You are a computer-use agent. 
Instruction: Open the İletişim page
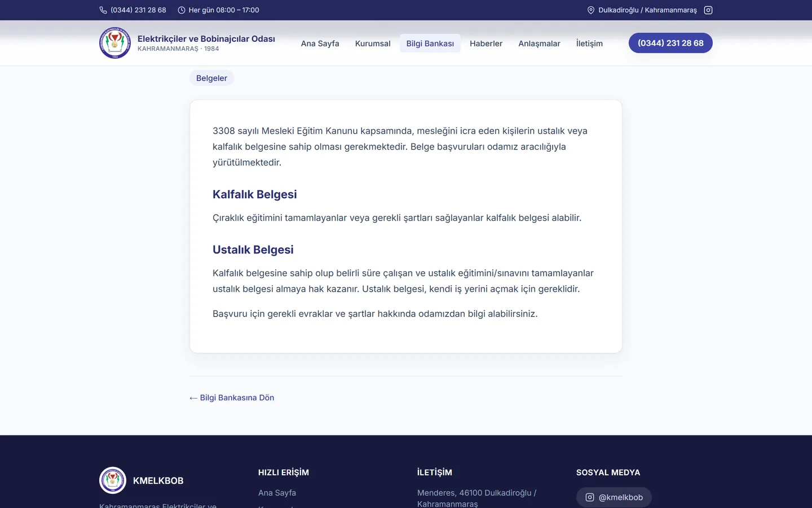tap(589, 43)
